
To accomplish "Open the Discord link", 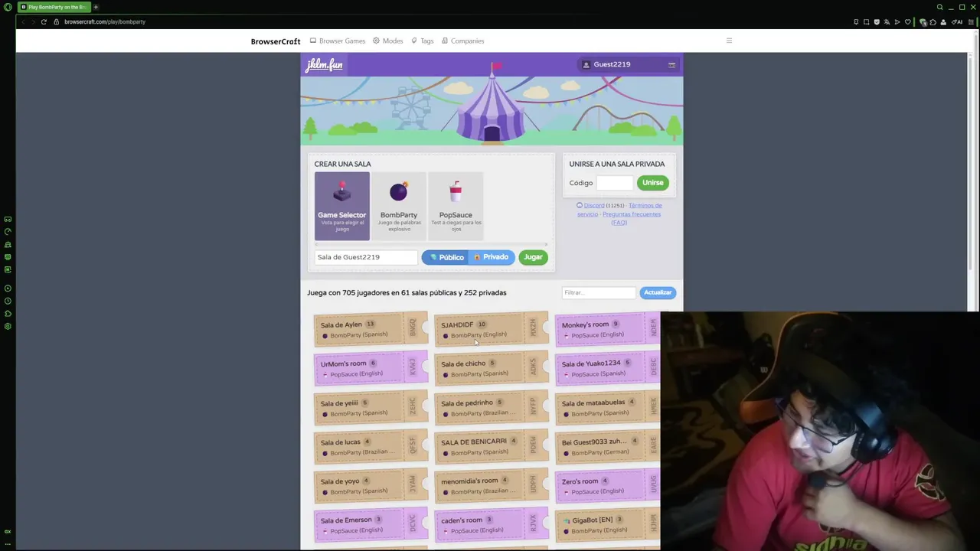I will coord(594,205).
